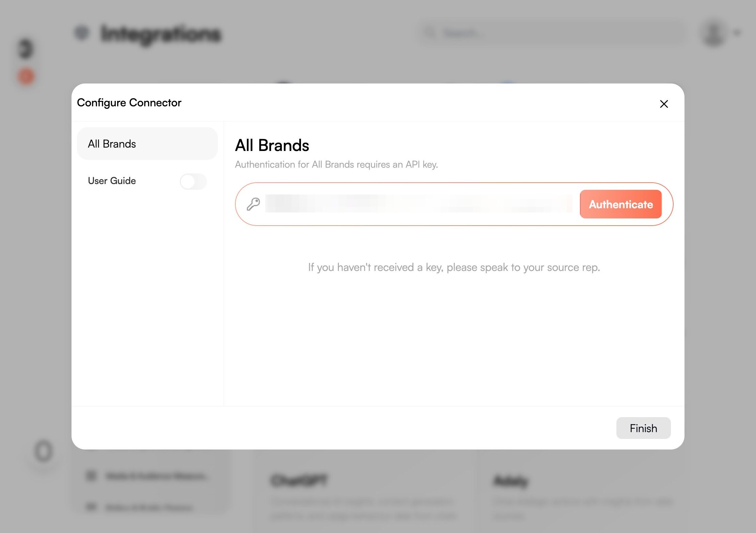Close the Configure Connector dialog
The height and width of the screenshot is (533, 756).
pyautogui.click(x=664, y=104)
